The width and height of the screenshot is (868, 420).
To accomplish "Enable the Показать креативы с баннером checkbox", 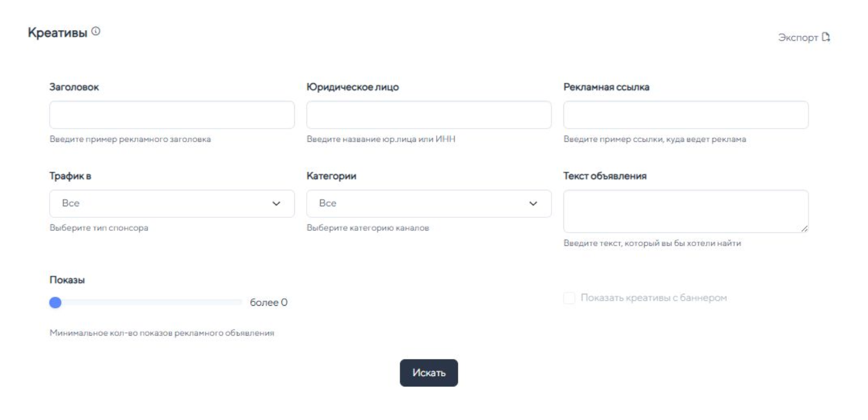I will pos(569,298).
